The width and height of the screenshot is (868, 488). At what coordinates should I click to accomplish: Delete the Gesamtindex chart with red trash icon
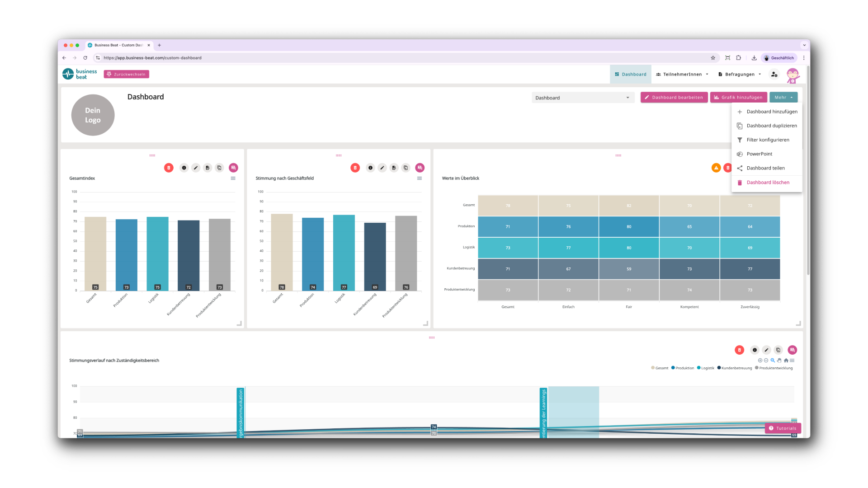pos(169,168)
